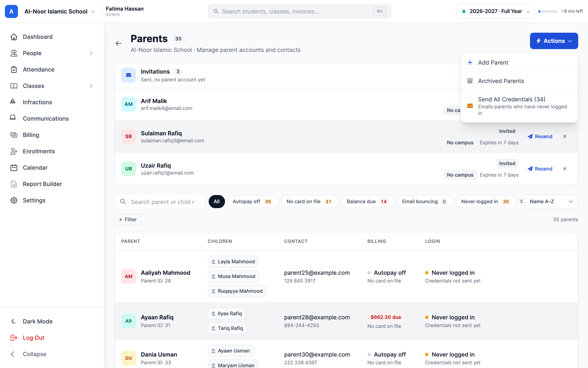
Task: Click the back arrow beside Parents
Action: coord(118,43)
